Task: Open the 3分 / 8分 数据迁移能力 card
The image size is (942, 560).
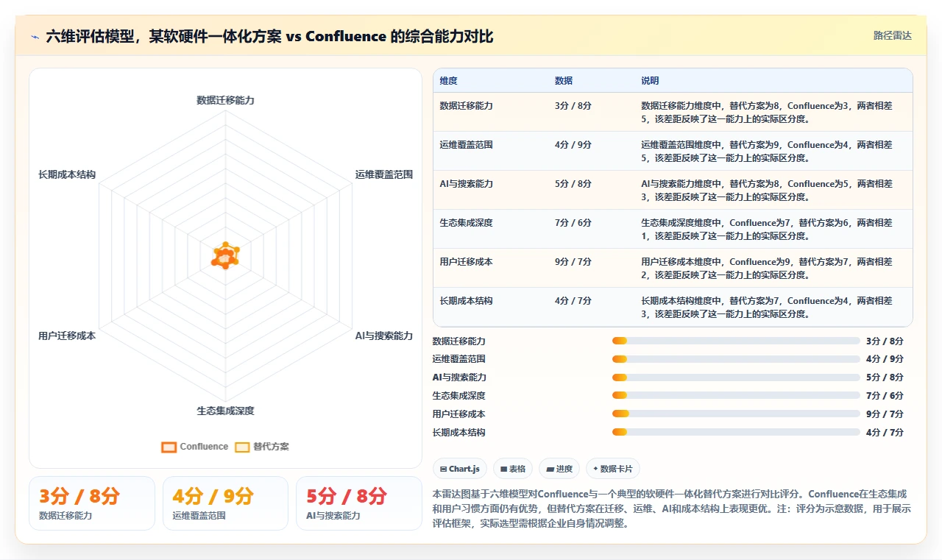Action: click(x=92, y=503)
